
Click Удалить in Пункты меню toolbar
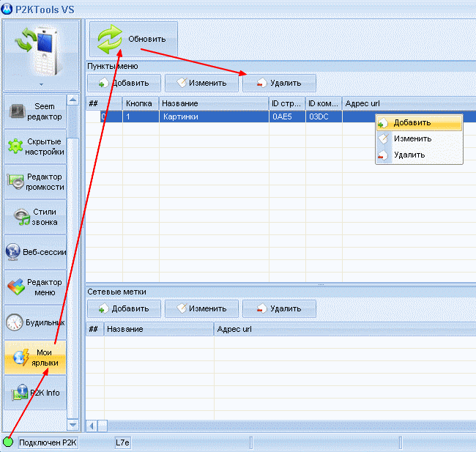point(279,83)
